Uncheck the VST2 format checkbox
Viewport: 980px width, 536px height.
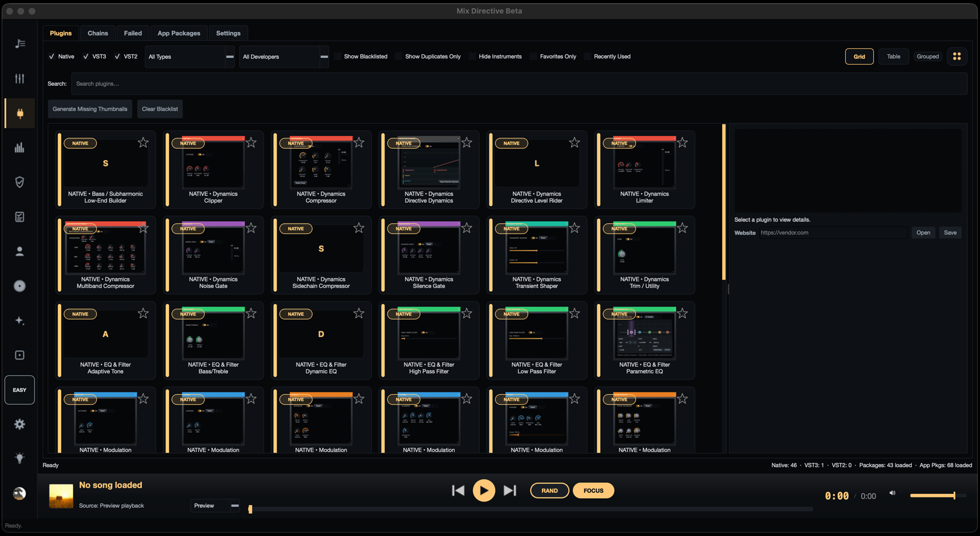tap(117, 57)
